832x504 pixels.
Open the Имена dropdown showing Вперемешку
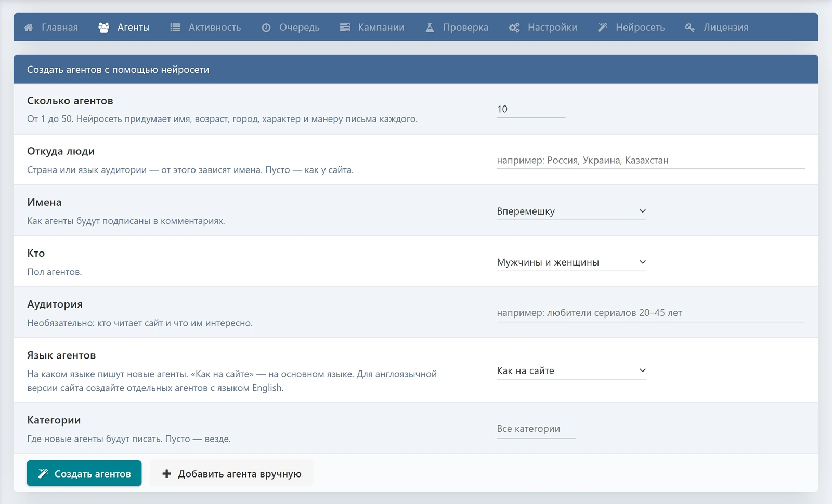click(571, 211)
